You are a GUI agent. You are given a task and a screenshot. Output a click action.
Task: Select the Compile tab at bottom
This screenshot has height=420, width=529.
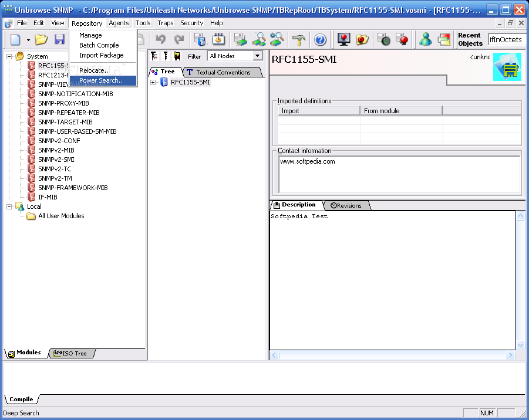21,399
